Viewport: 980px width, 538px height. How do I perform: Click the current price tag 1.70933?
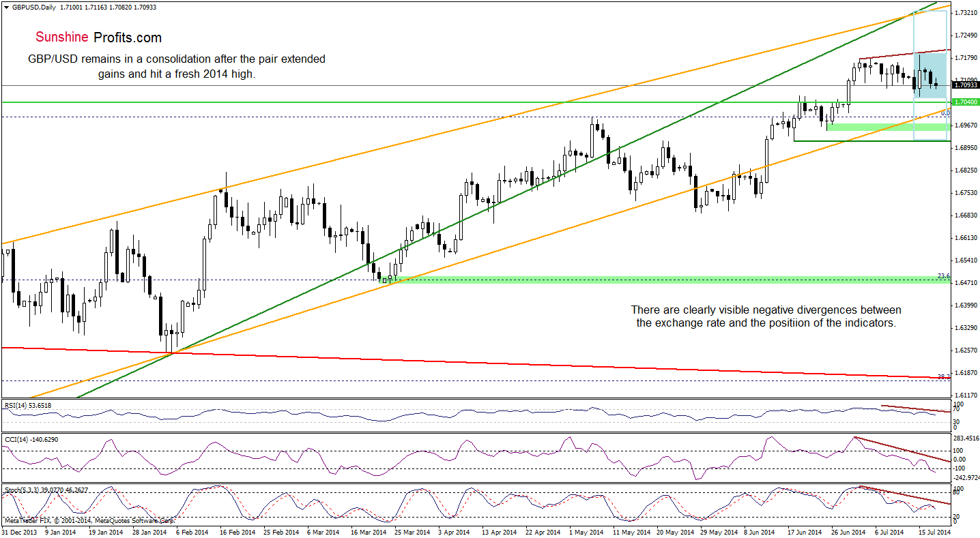pyautogui.click(x=966, y=85)
